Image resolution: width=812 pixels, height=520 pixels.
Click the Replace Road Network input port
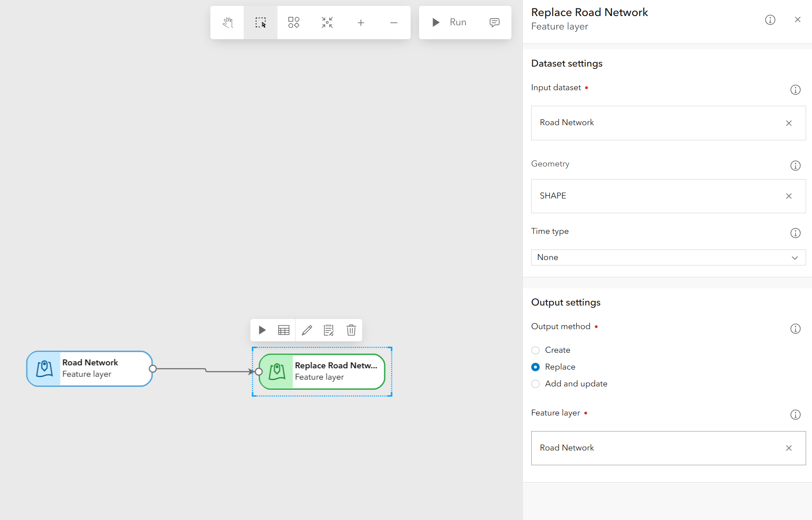[259, 372]
